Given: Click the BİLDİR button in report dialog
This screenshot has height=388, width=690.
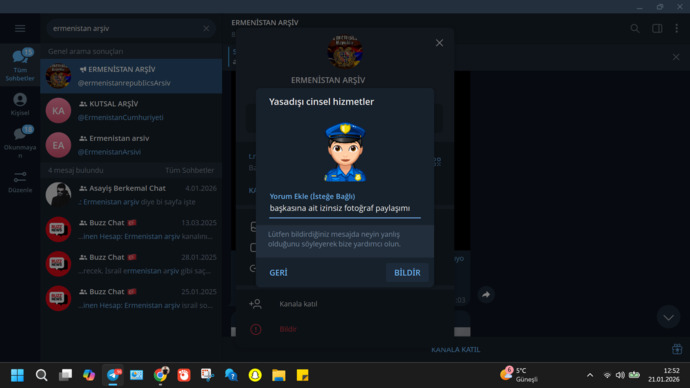Looking at the screenshot, I should point(407,273).
